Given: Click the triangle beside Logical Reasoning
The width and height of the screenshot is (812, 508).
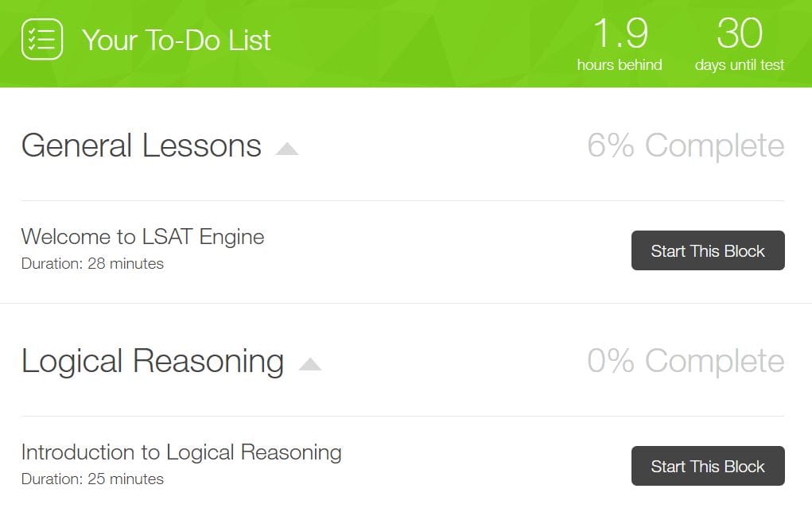Looking at the screenshot, I should point(311,363).
